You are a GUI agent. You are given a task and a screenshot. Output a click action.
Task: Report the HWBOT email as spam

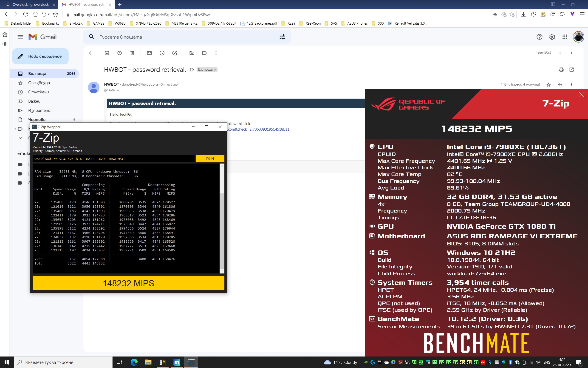pos(119,53)
